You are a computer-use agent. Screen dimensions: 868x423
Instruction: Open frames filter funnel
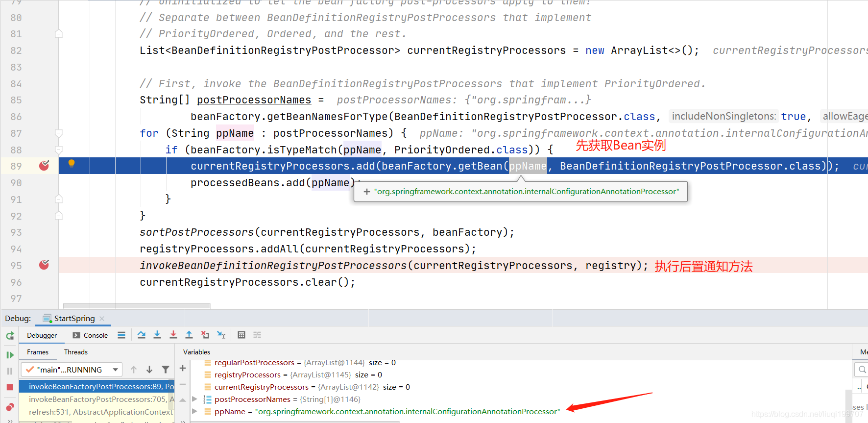click(166, 370)
